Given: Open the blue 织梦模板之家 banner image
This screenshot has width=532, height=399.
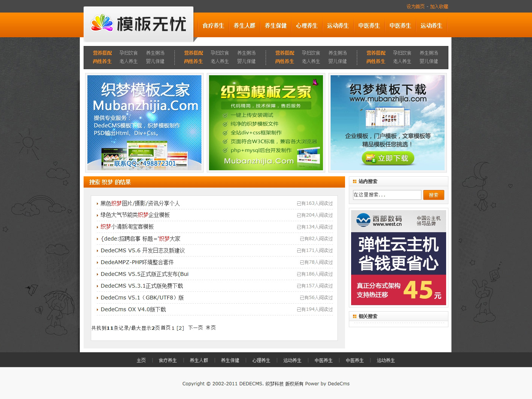Looking at the screenshot, I should [144, 122].
